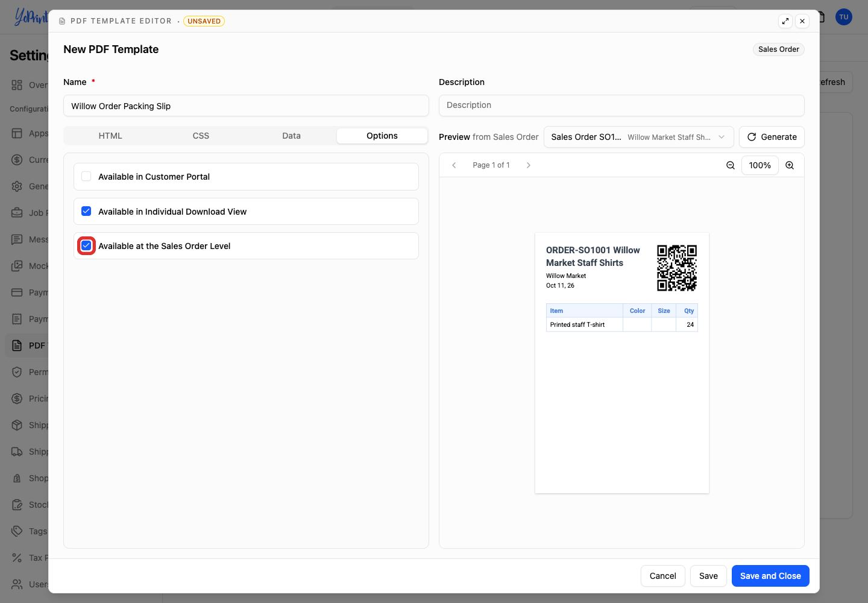Click 'Willow Market' text in preview
868x603 pixels.
point(566,276)
